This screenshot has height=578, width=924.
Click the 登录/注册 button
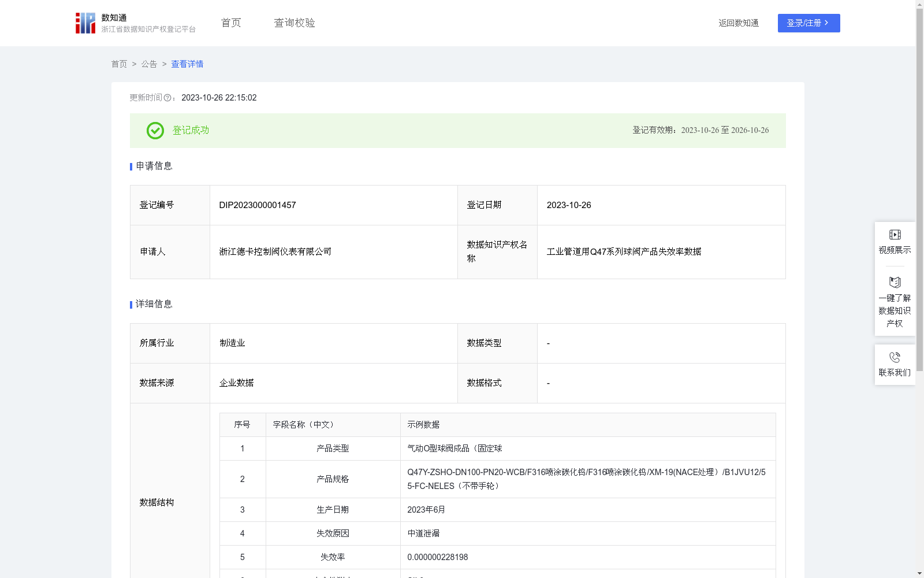[808, 23]
